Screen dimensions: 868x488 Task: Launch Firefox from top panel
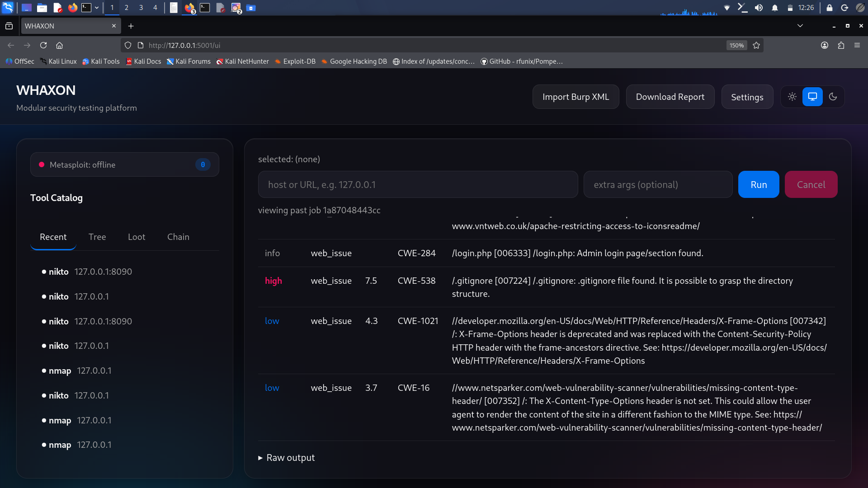coord(72,8)
